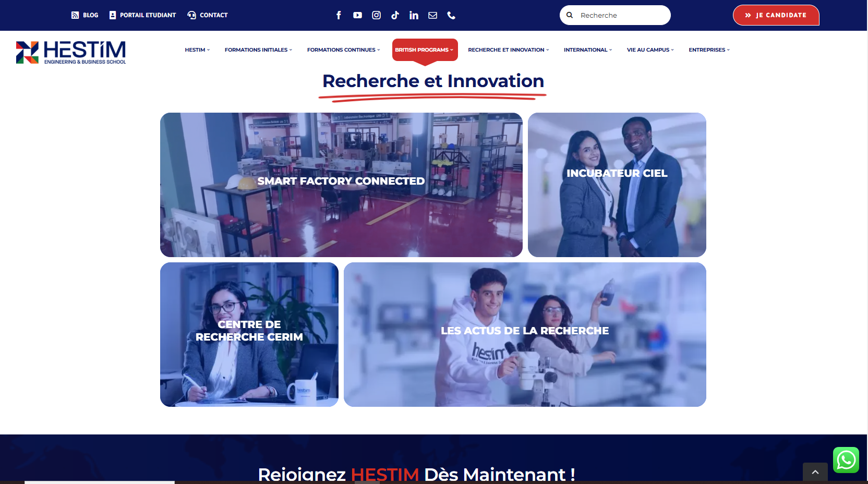The image size is (868, 484).
Task: Open the Smart Factory Connected tile
Action: click(341, 185)
